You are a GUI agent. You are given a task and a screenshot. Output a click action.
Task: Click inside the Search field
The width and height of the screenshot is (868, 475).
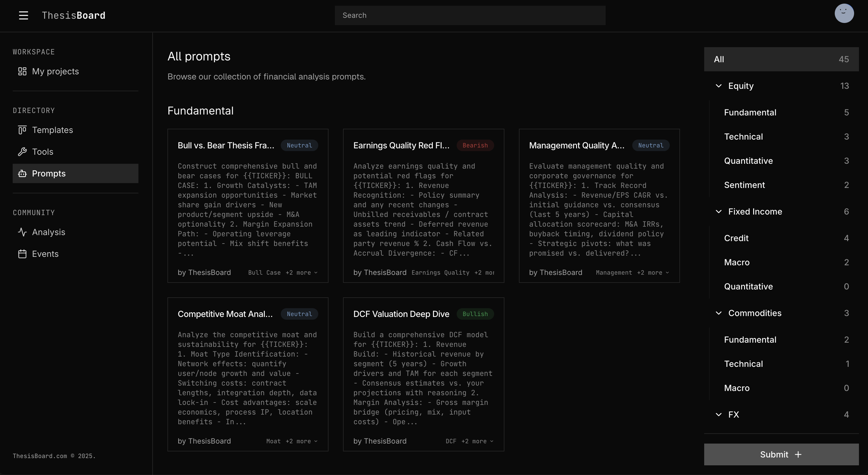470,15
